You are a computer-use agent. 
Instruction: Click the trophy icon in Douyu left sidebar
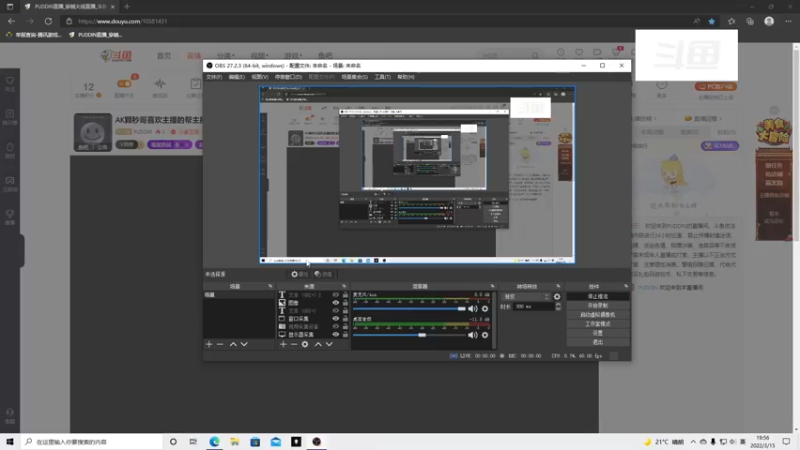tap(10, 216)
